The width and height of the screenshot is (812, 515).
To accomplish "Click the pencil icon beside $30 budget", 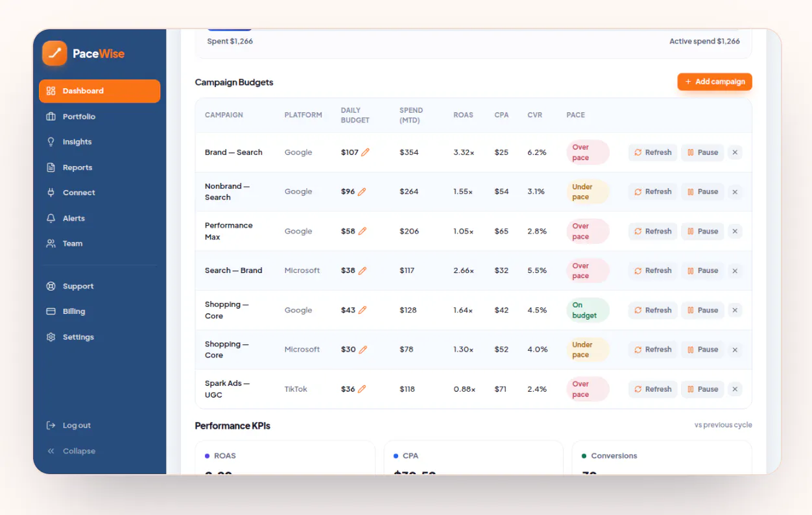I will click(x=363, y=350).
